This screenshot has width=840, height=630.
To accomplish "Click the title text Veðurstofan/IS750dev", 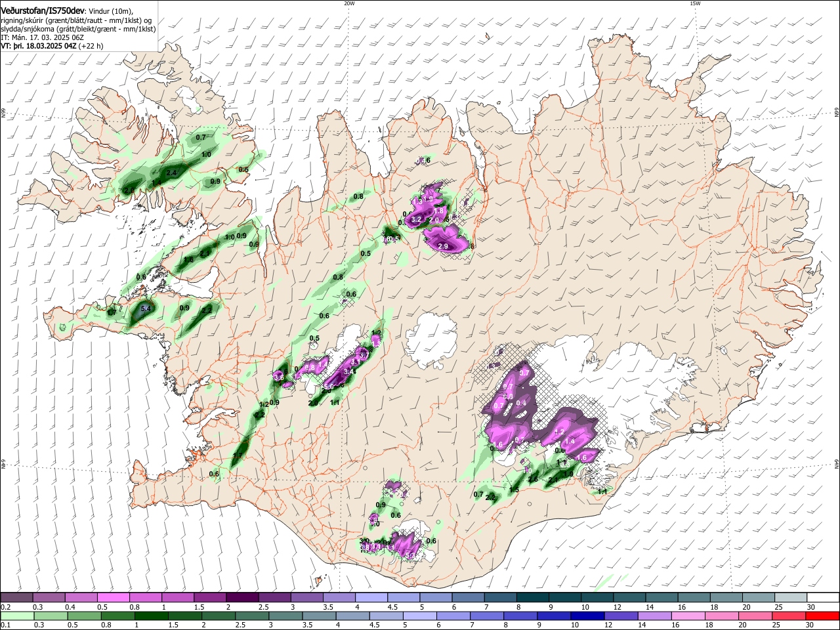I will (42, 11).
